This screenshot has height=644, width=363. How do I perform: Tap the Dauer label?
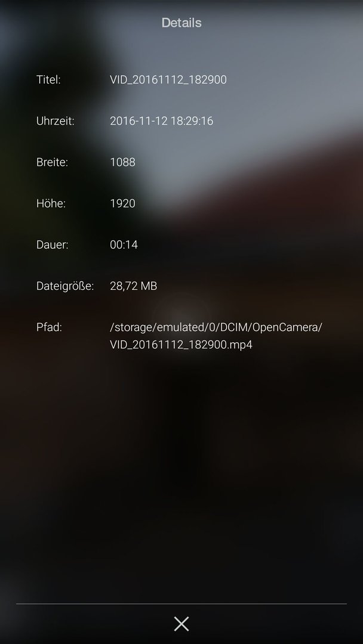click(52, 245)
